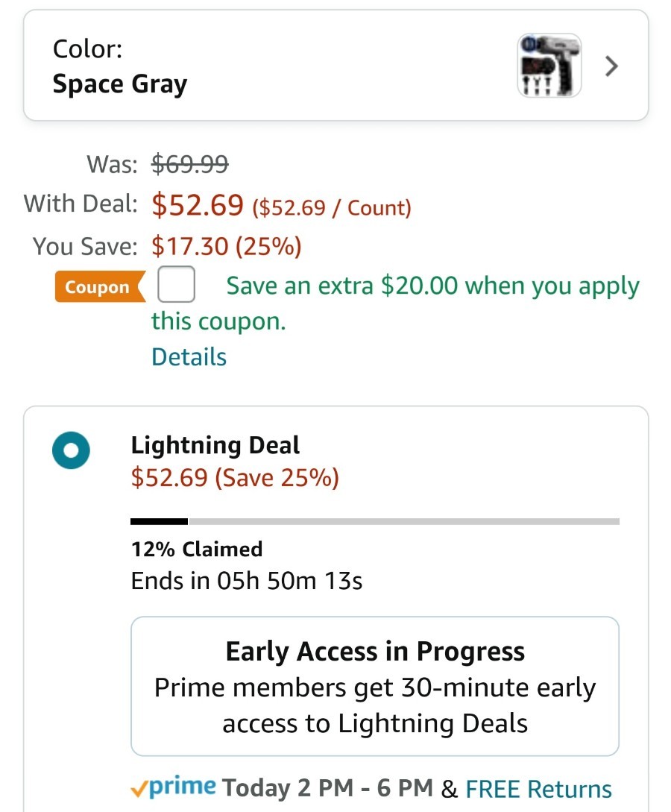Click the $52.69 With Deal price
This screenshot has width=671, height=812.
point(198,204)
